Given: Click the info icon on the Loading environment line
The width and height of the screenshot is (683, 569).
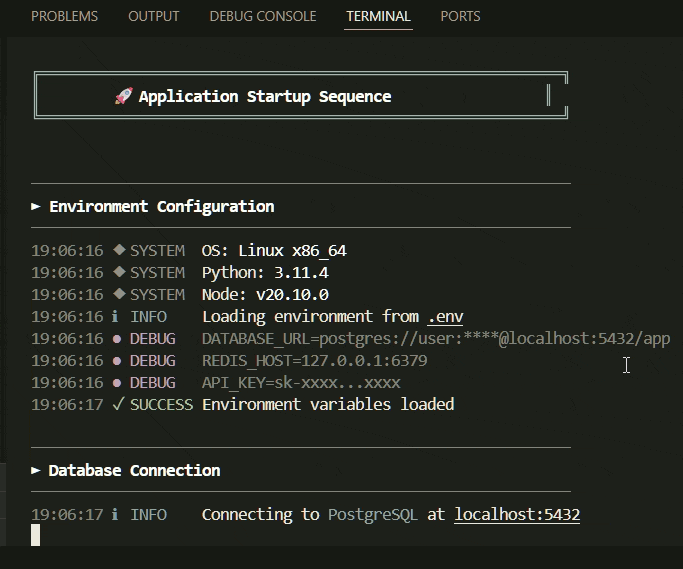Looking at the screenshot, I should 116,316.
